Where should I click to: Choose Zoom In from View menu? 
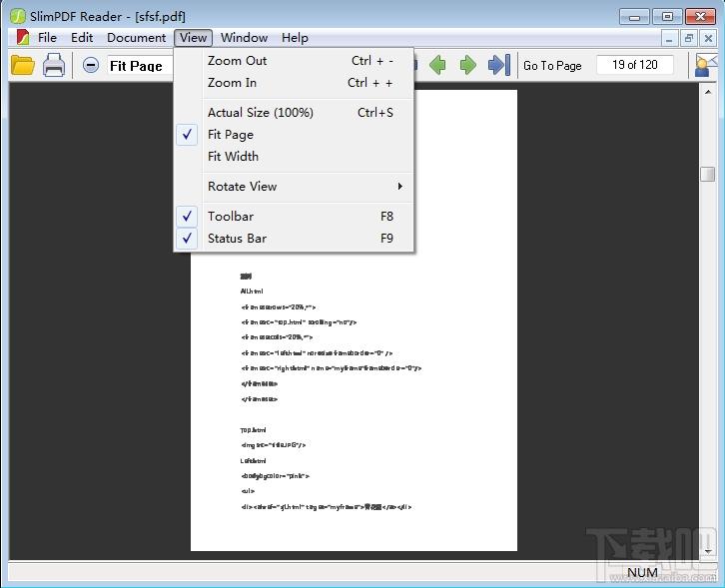coord(294,83)
